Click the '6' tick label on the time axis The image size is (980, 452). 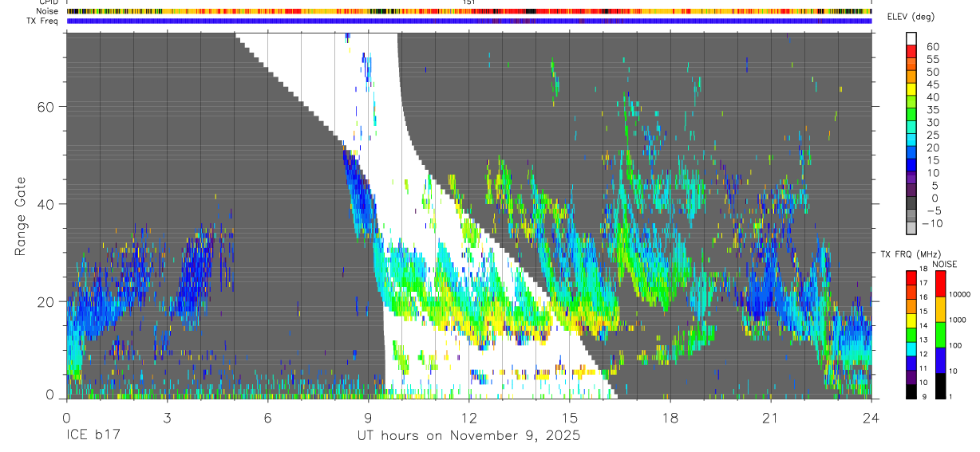[x=267, y=417]
